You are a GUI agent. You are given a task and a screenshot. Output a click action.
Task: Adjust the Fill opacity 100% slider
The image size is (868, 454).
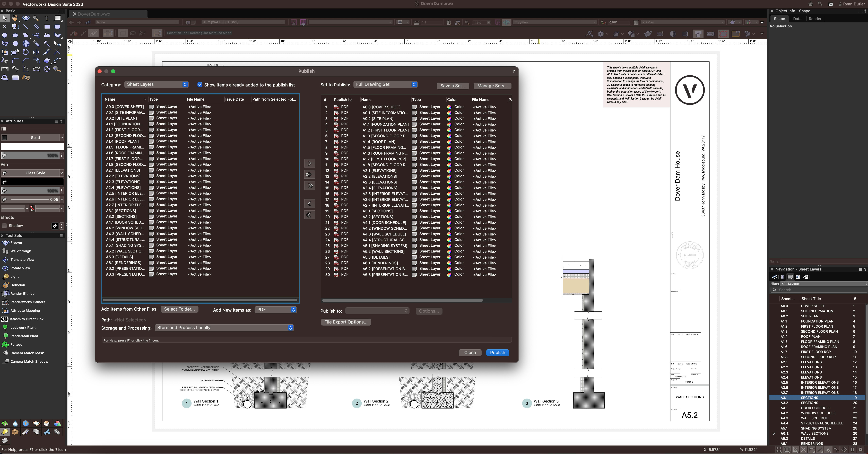pyautogui.click(x=30, y=156)
